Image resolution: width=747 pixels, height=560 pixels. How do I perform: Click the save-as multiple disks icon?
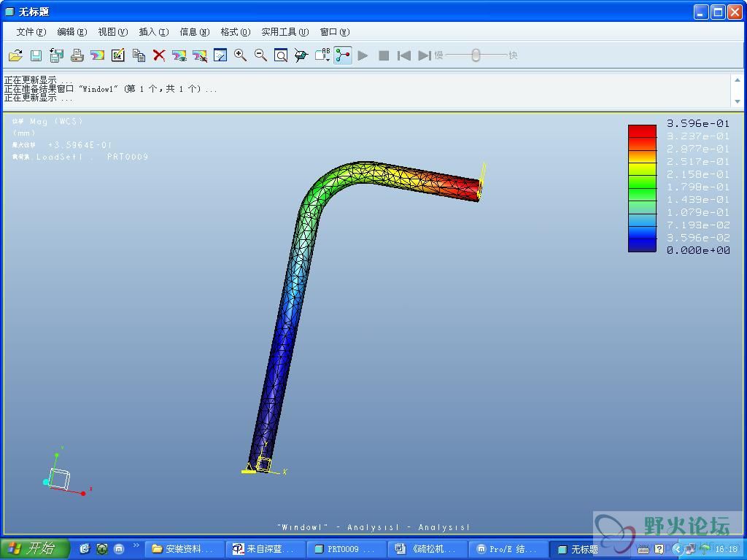click(57, 55)
